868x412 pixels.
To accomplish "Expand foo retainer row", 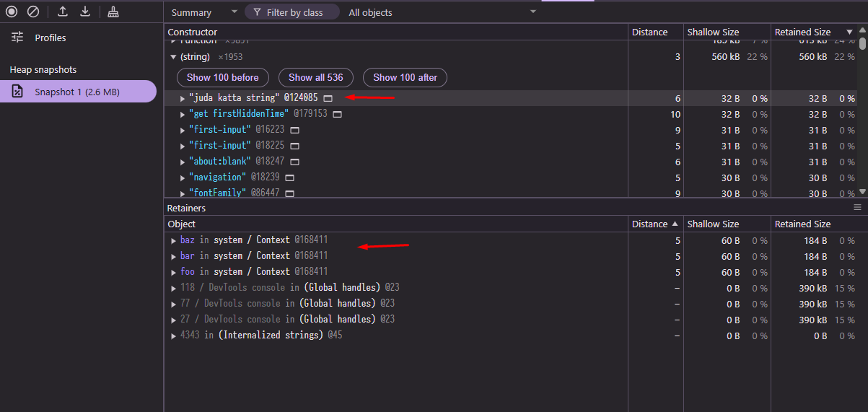I will (x=173, y=272).
